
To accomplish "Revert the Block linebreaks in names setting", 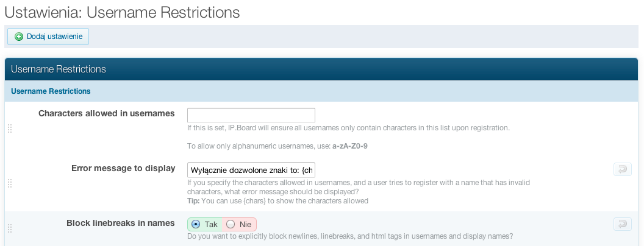I will pyautogui.click(x=622, y=224).
